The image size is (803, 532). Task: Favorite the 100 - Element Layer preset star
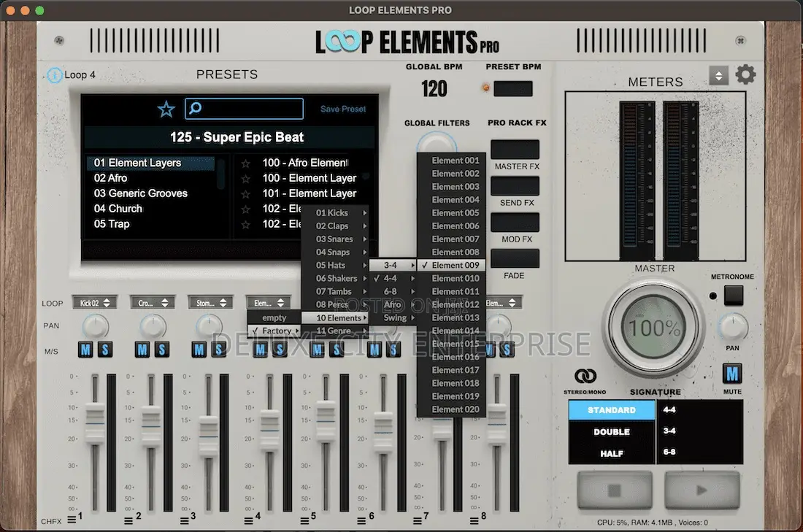point(246,179)
